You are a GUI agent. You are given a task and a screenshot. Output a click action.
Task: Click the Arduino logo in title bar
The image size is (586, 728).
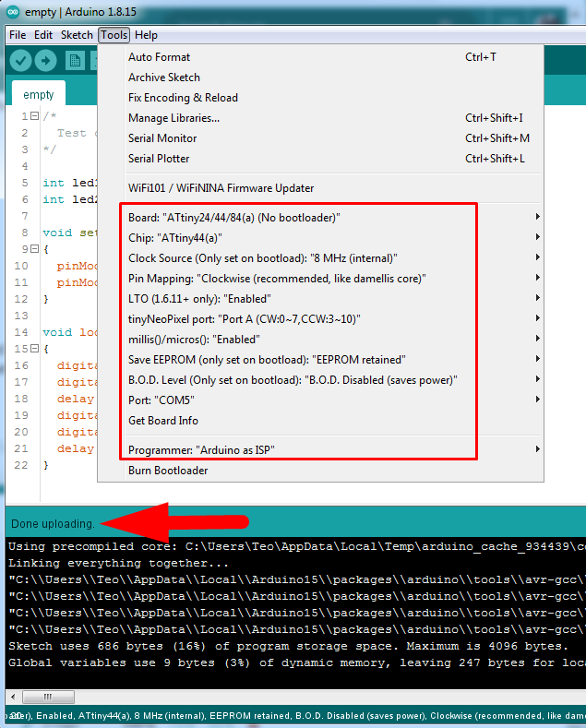[x=13, y=12]
